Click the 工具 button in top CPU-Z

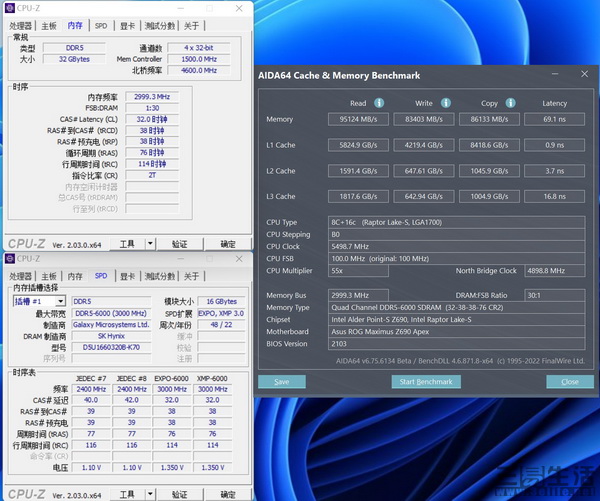tap(127, 244)
